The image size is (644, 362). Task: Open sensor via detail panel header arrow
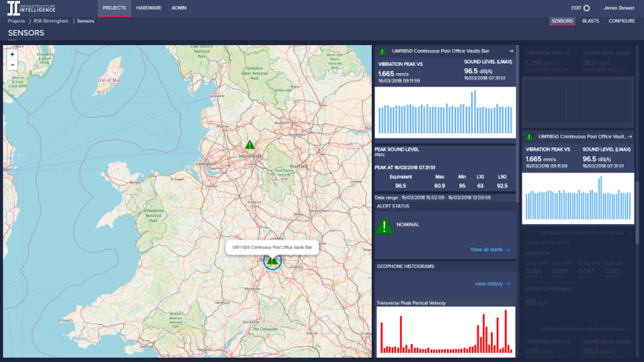click(511, 51)
